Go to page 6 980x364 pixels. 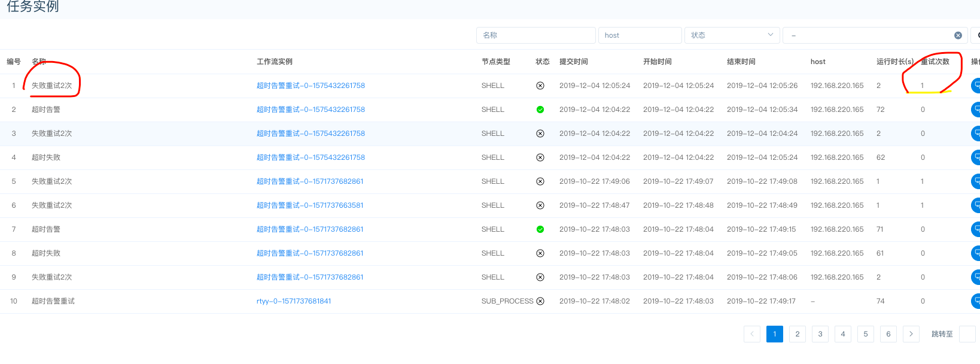click(x=888, y=334)
